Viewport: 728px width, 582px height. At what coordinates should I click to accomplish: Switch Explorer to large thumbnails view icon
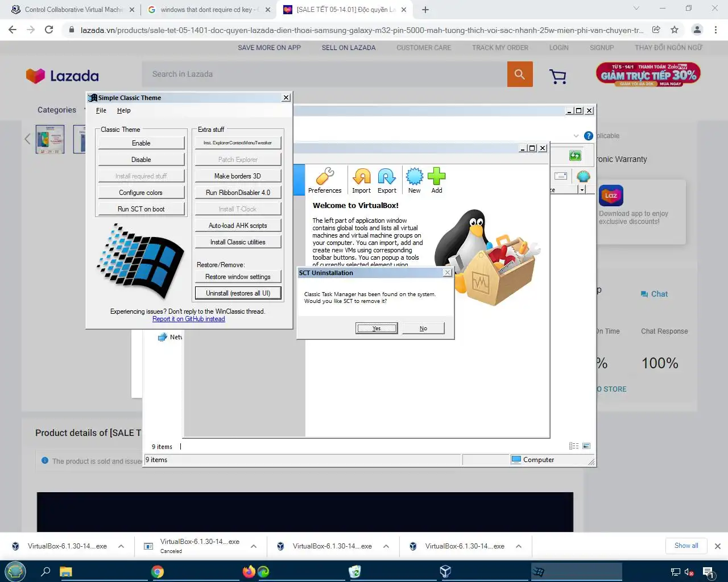[586, 446]
